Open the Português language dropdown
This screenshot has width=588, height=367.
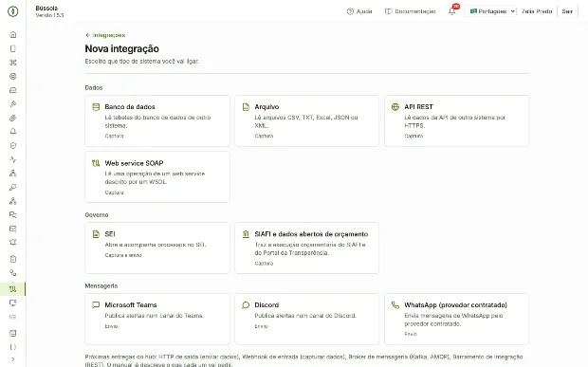click(x=490, y=11)
